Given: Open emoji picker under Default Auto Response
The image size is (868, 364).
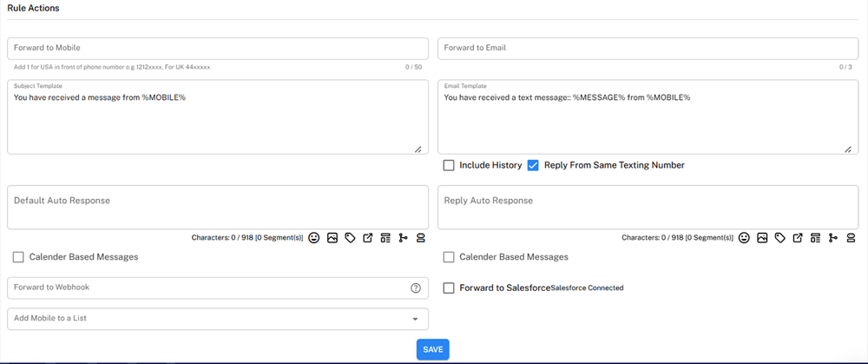Looking at the screenshot, I should pos(314,238).
